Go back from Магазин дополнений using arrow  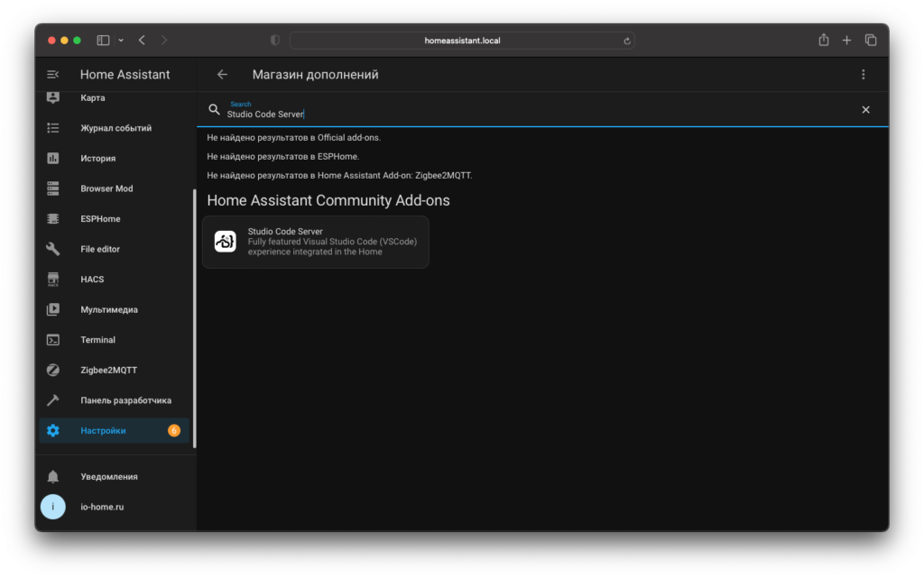[222, 75]
